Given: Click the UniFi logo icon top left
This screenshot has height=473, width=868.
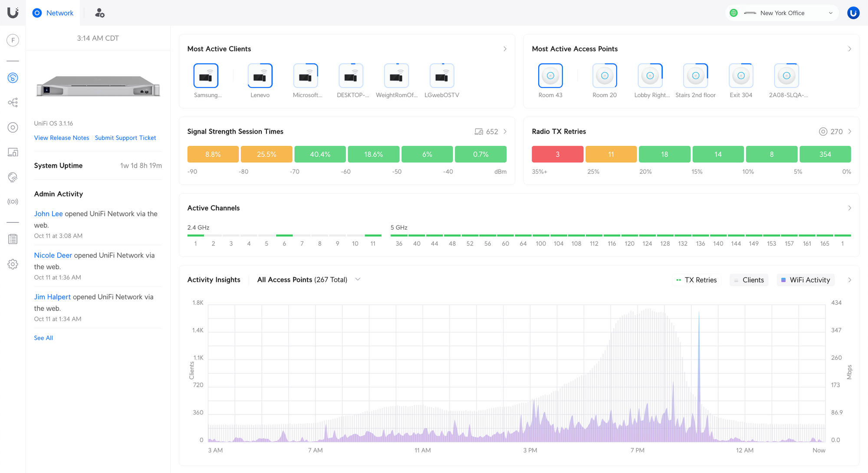Looking at the screenshot, I should 13,12.
